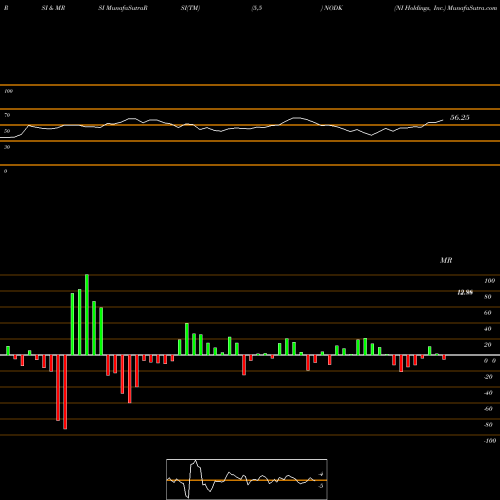Click the MR panel heading text
The height and width of the screenshot is (500, 500).
(x=446, y=260)
